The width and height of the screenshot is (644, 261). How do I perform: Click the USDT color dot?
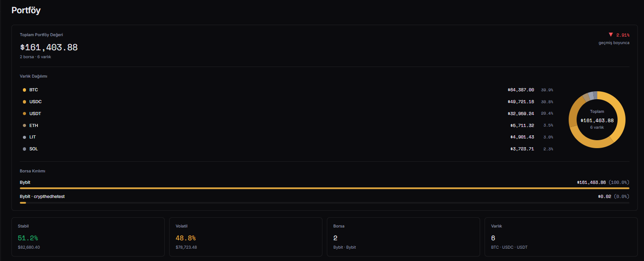pyautogui.click(x=25, y=114)
